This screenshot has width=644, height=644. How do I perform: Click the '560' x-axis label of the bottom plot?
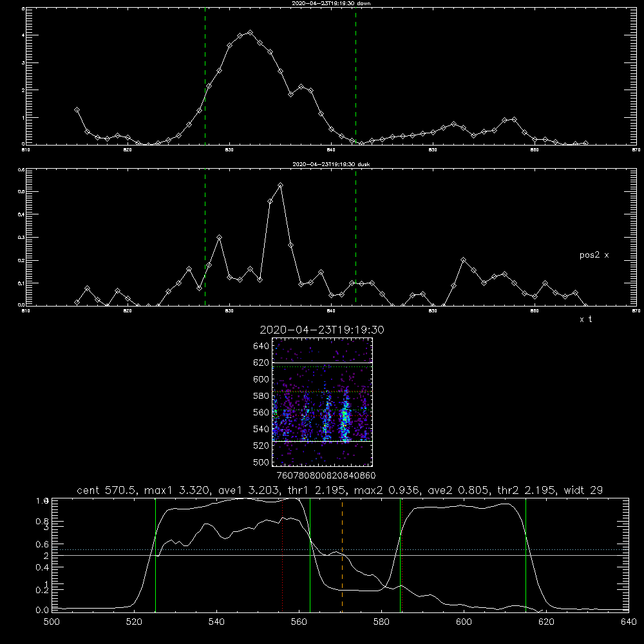[299, 622]
